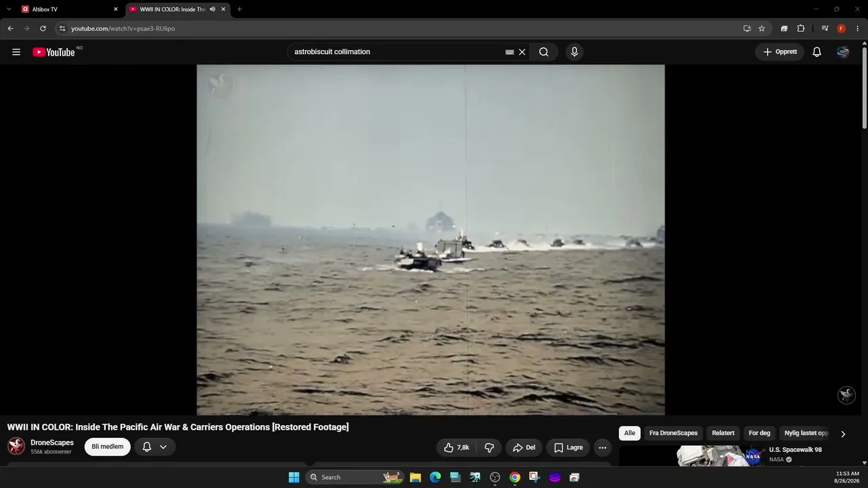This screenshot has height=488, width=868.
Task: Open the on-screen keyboard in search box
Action: tap(510, 52)
